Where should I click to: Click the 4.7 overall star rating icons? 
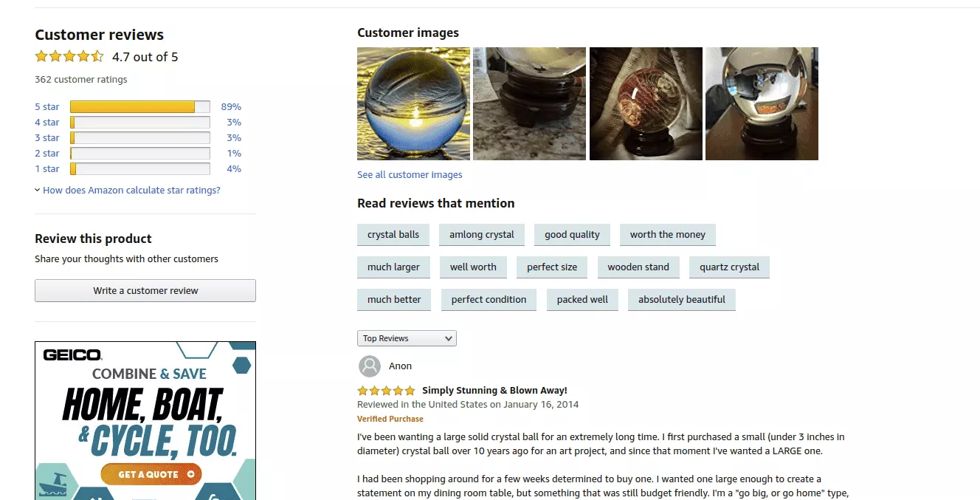point(69,56)
